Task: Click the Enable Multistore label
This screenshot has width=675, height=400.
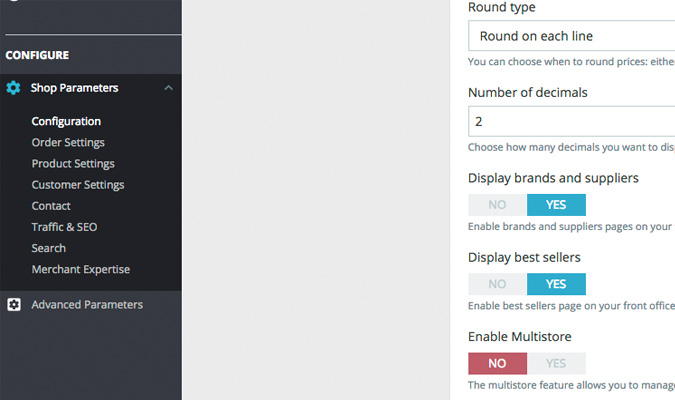Action: (x=520, y=337)
